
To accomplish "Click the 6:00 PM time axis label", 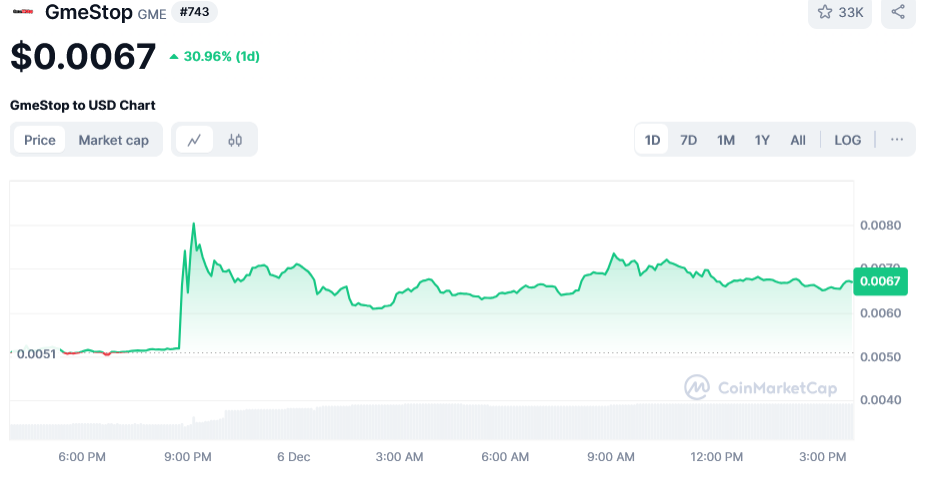I will pos(82,457).
